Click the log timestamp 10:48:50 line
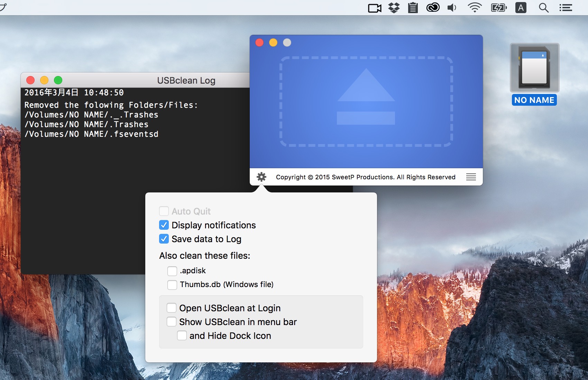This screenshot has height=380, width=588. 74,93
